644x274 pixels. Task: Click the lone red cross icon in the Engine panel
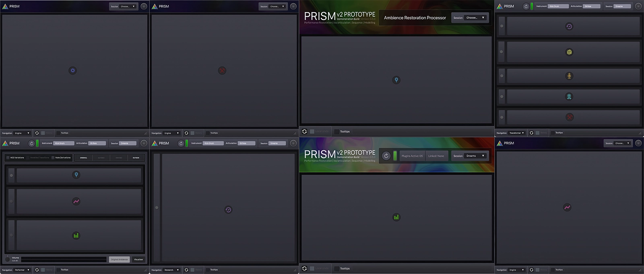point(222,70)
